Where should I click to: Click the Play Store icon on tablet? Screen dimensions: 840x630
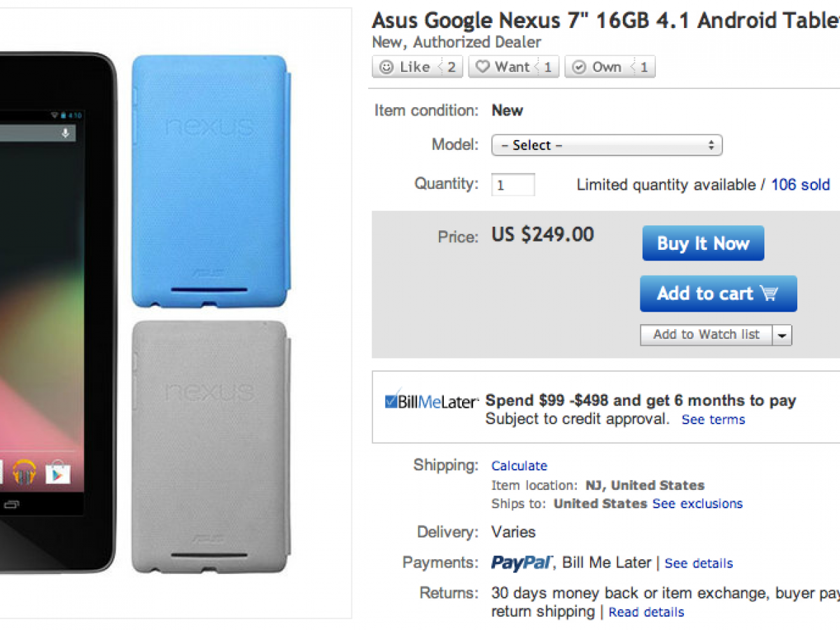(x=58, y=473)
